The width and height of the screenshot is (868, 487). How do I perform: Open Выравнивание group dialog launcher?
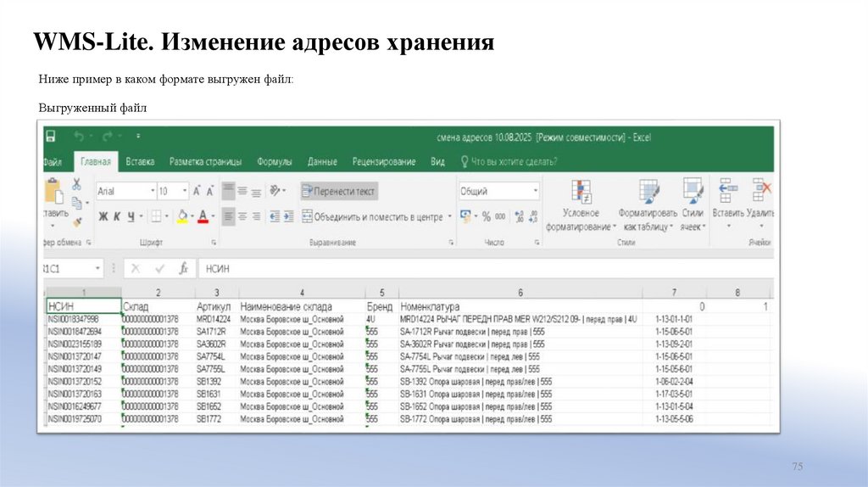(x=451, y=243)
